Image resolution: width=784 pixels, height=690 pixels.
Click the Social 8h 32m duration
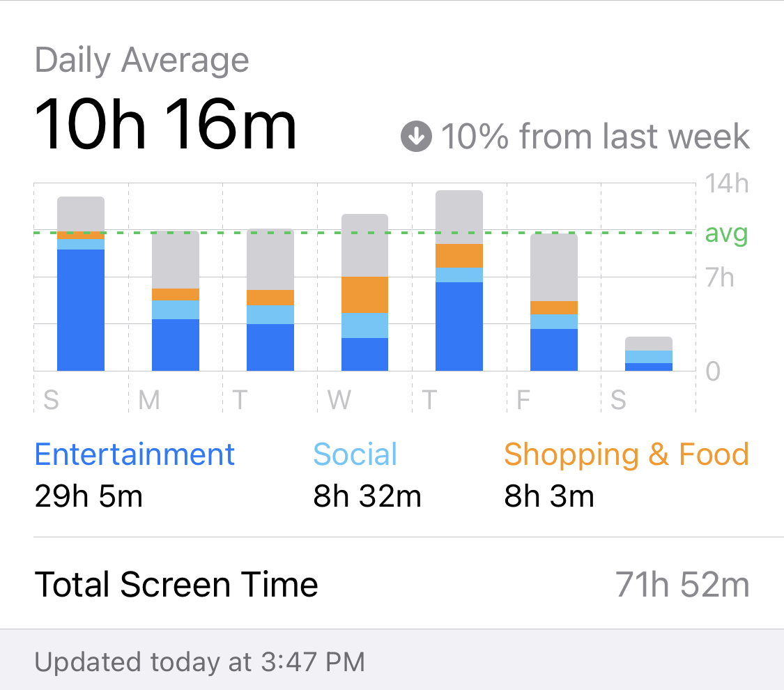367,496
